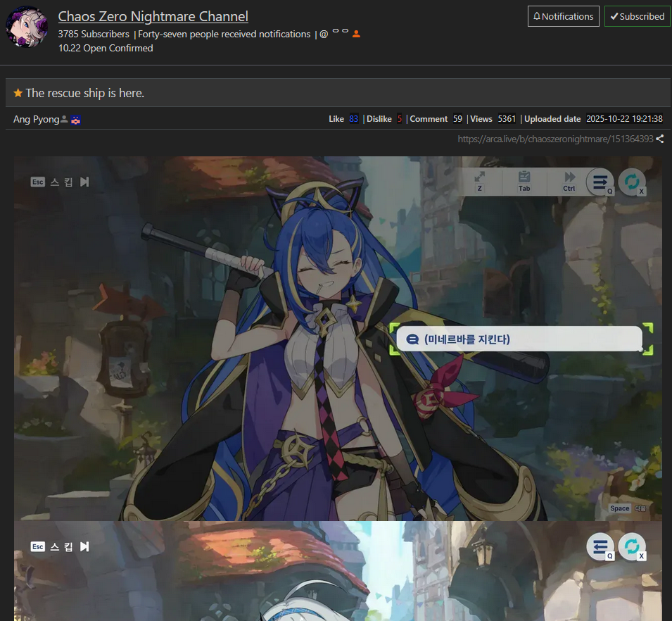The image size is (672, 621).
Task: Click the channel avatar image
Action: (x=27, y=27)
